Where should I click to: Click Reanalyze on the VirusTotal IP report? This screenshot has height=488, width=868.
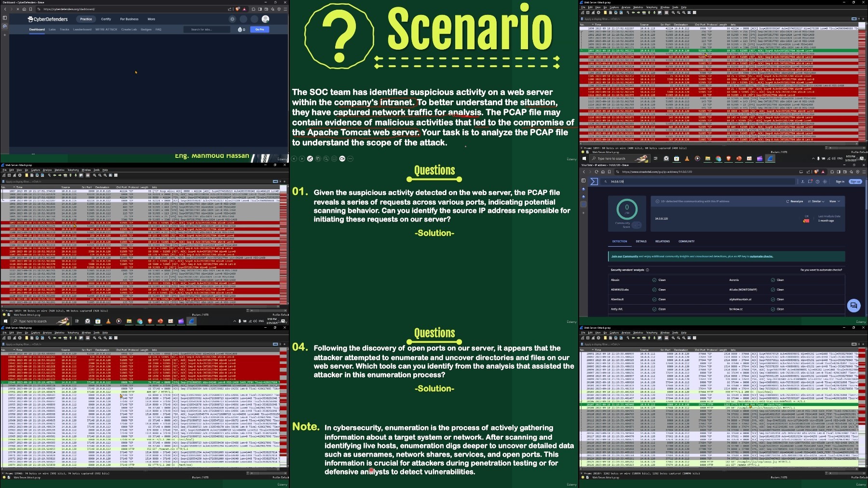[795, 201]
